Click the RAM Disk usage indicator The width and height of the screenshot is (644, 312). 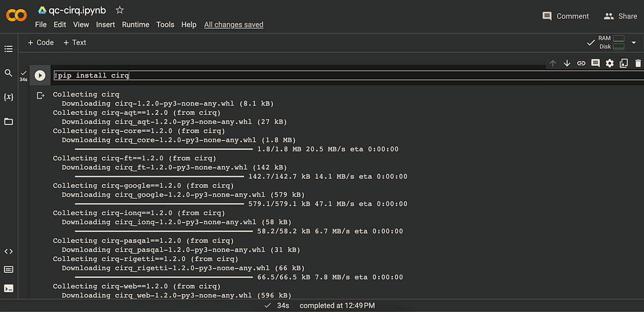click(x=612, y=42)
